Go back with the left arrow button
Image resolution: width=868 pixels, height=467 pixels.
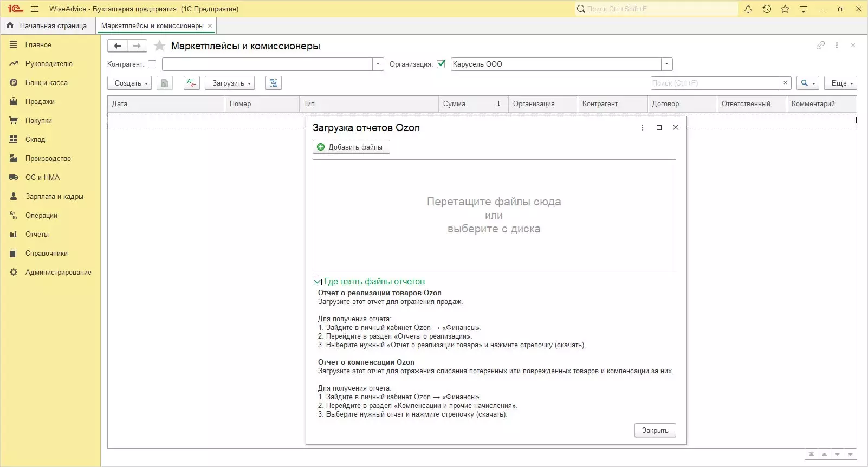tap(118, 46)
